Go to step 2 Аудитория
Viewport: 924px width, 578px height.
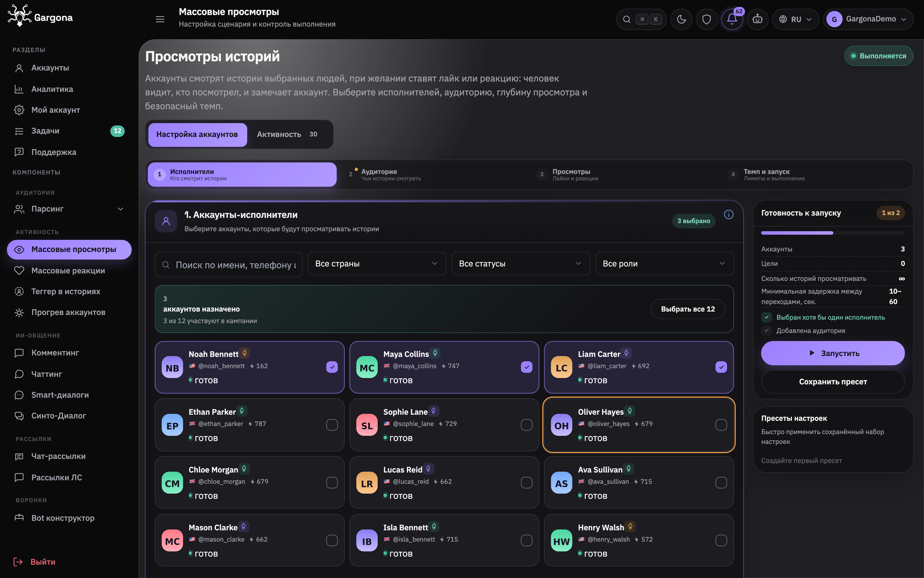(x=433, y=175)
